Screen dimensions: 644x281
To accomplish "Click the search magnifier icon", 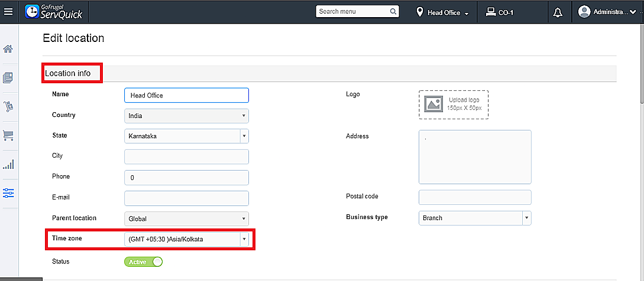I will (393, 11).
